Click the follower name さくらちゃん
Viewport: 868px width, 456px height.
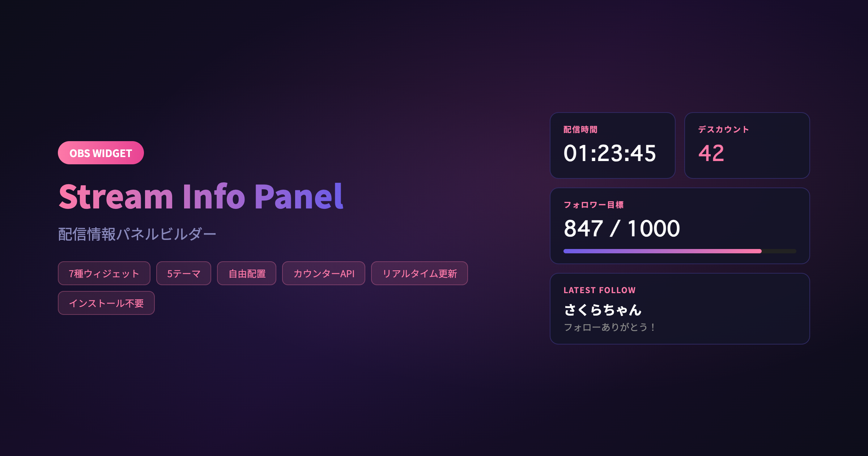(x=603, y=310)
